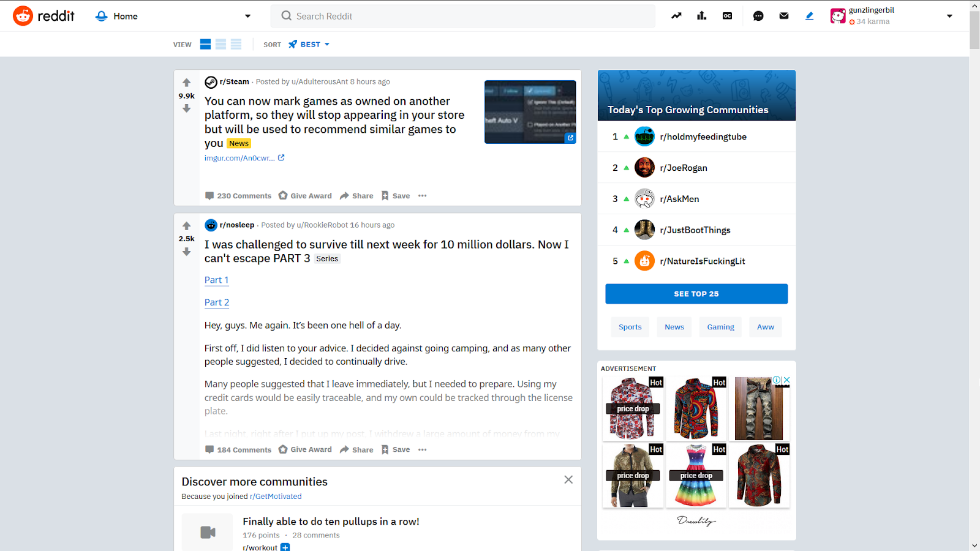The width and height of the screenshot is (980, 551).
Task: Share the nosleep post
Action: [x=356, y=450]
